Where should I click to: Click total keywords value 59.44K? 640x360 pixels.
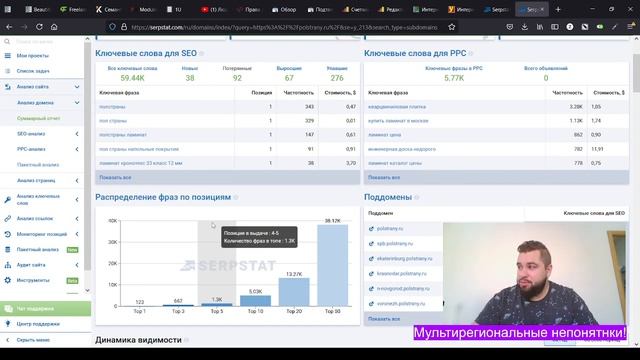[132, 78]
